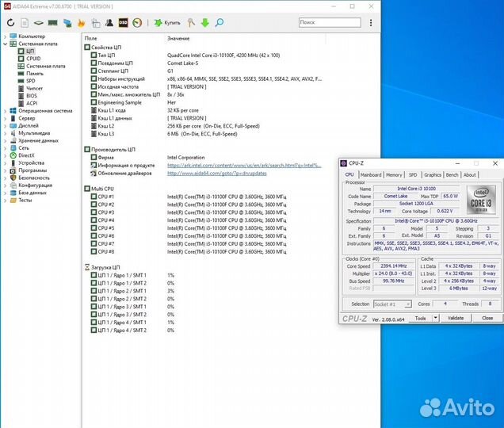
Task: Switch to SPD tab in CPU-Z
Action: [413, 174]
